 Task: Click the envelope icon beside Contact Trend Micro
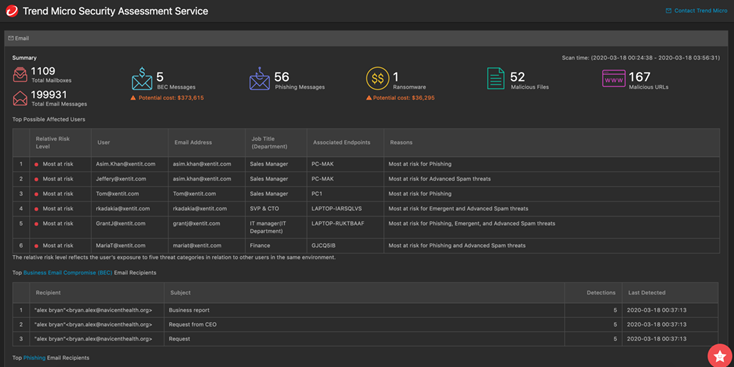(668, 11)
